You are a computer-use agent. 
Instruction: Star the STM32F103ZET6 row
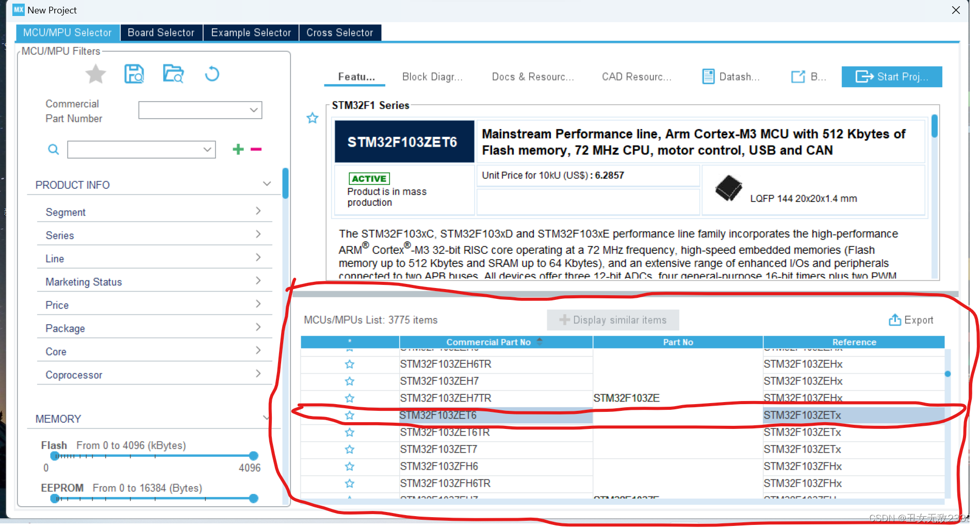click(350, 415)
